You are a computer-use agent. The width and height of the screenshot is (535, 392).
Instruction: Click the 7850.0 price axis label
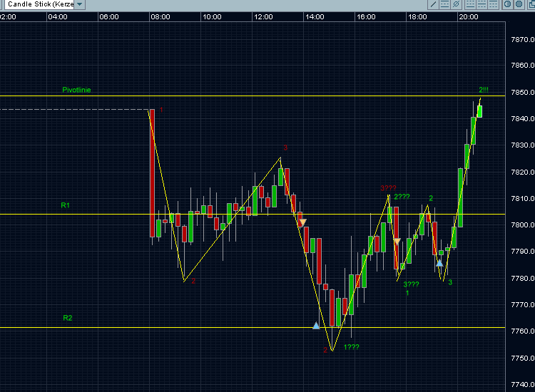pyautogui.click(x=523, y=93)
